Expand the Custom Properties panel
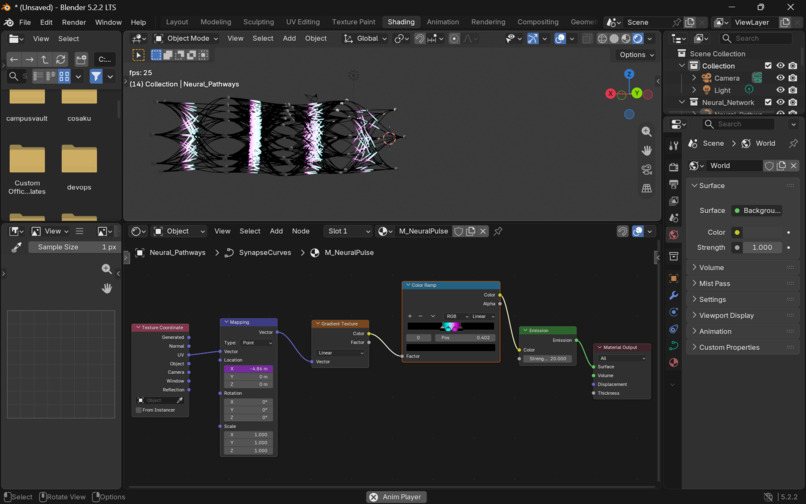Viewport: 806px width, 504px height. point(728,347)
